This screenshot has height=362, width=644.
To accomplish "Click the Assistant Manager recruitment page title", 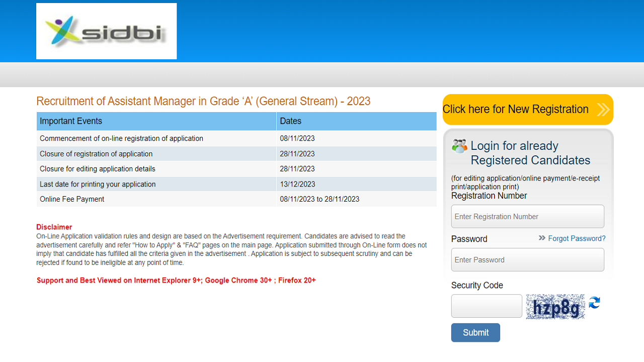I will (x=203, y=101).
